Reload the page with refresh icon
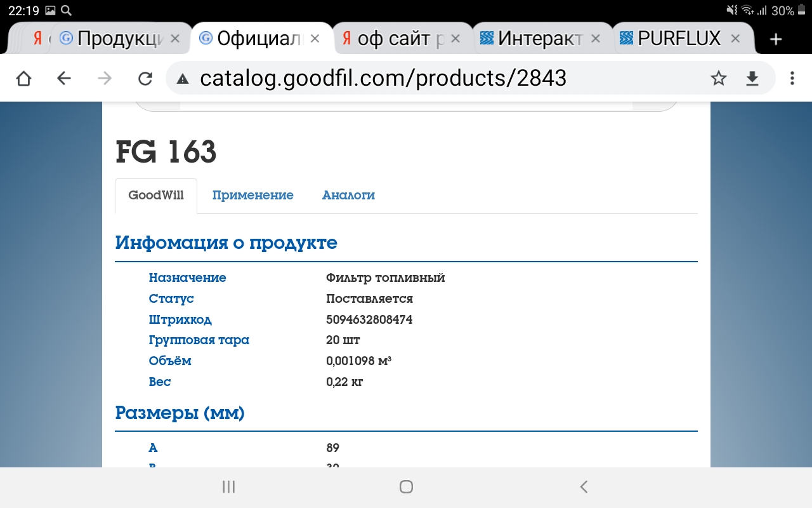The height and width of the screenshot is (508, 812). [145, 78]
